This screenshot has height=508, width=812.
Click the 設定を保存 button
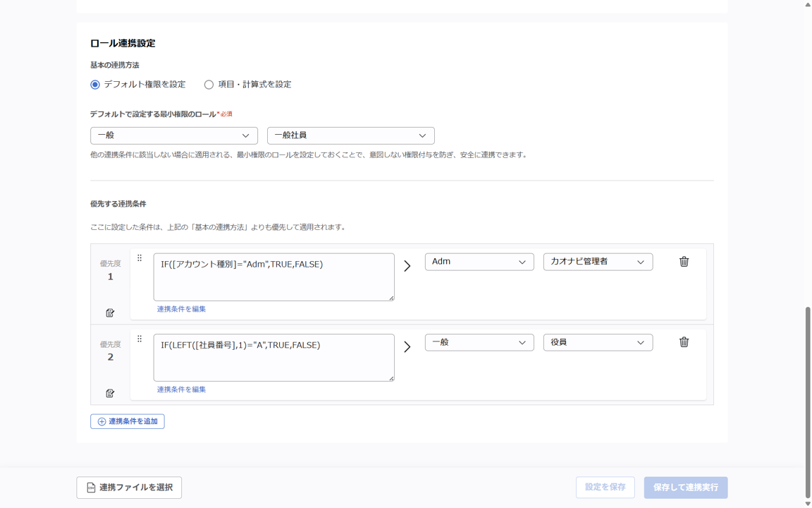pyautogui.click(x=605, y=488)
